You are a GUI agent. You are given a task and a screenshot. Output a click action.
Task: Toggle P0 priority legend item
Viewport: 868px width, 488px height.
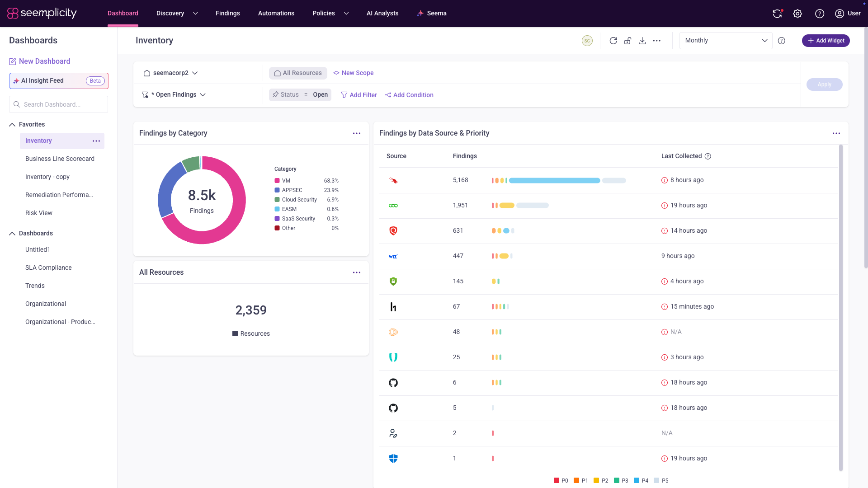[561, 480]
